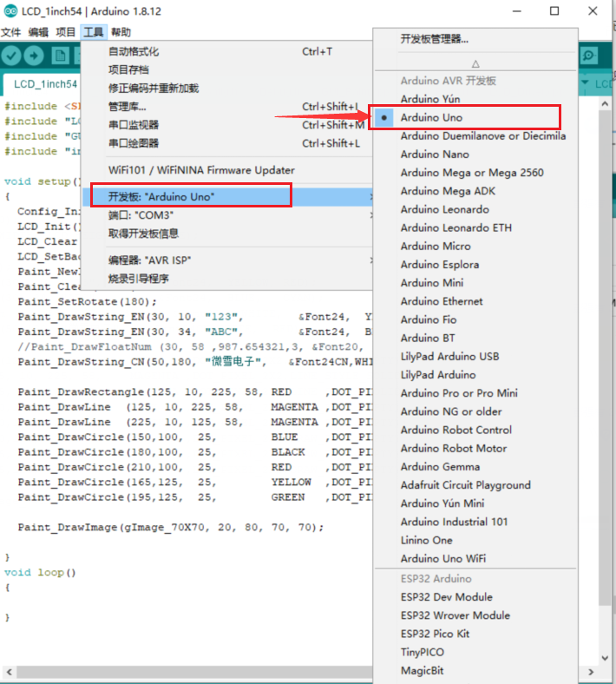Open the Serial Monitor magnifier icon

589,56
